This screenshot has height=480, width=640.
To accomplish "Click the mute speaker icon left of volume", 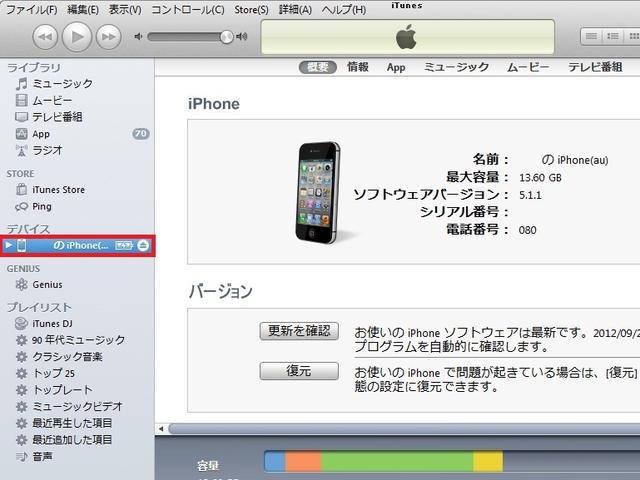I will [x=138, y=37].
